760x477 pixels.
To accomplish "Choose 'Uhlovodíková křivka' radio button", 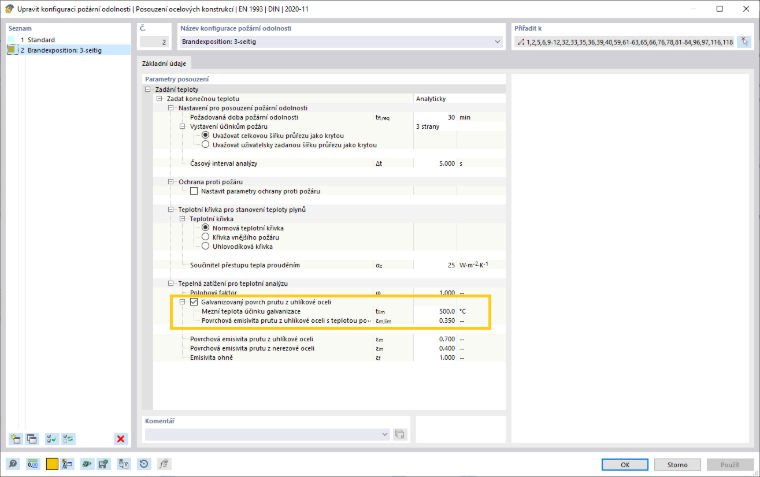I will pos(206,246).
